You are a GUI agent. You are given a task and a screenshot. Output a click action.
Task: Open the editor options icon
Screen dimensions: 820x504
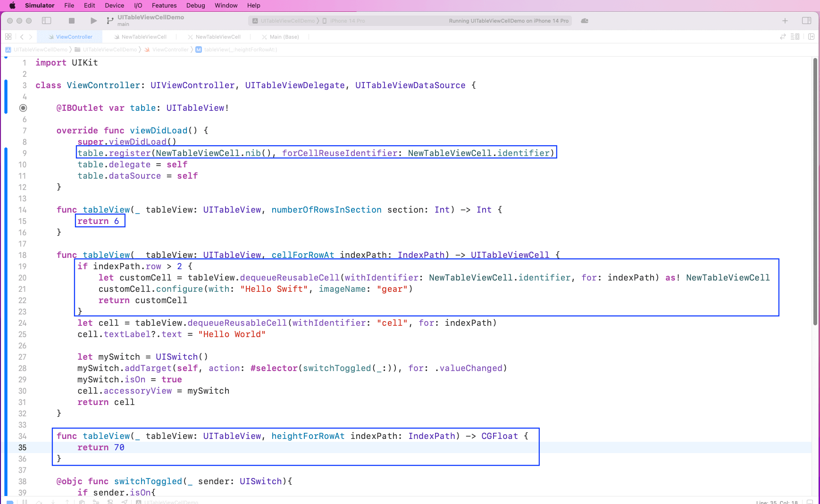795,36
